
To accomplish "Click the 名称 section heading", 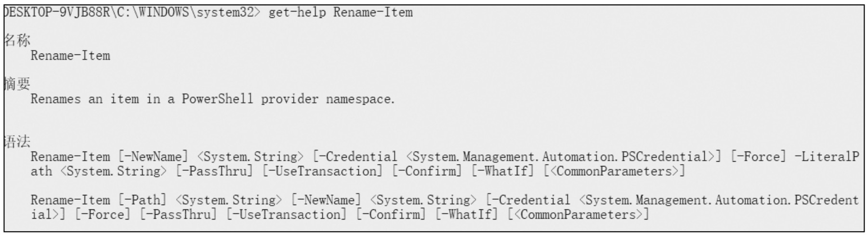I will tap(17, 41).
